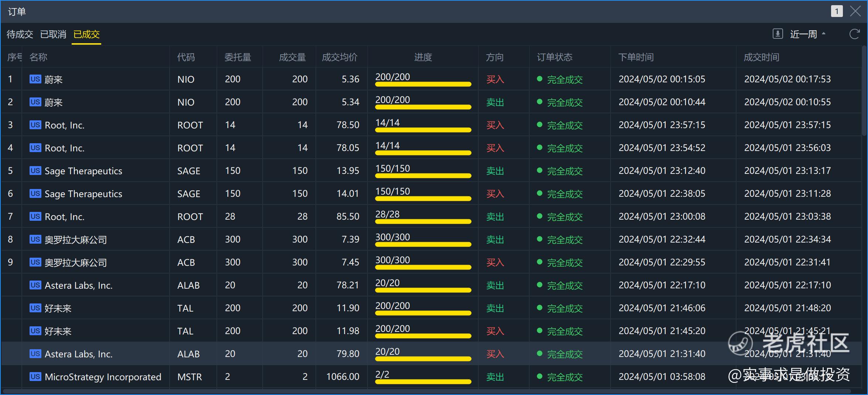The width and height of the screenshot is (868, 395).
Task: Click the US badge on the ALAB 79.80 row
Action: point(35,354)
